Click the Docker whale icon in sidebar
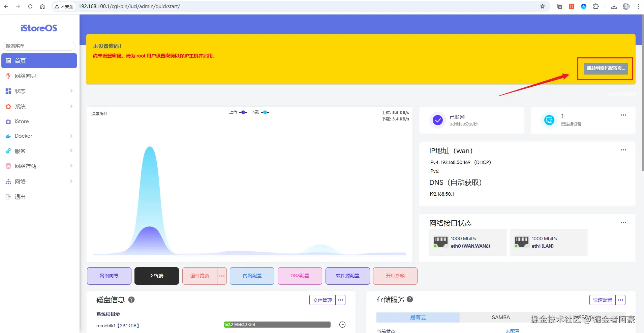Viewport: 644px width, 333px height. point(8,136)
